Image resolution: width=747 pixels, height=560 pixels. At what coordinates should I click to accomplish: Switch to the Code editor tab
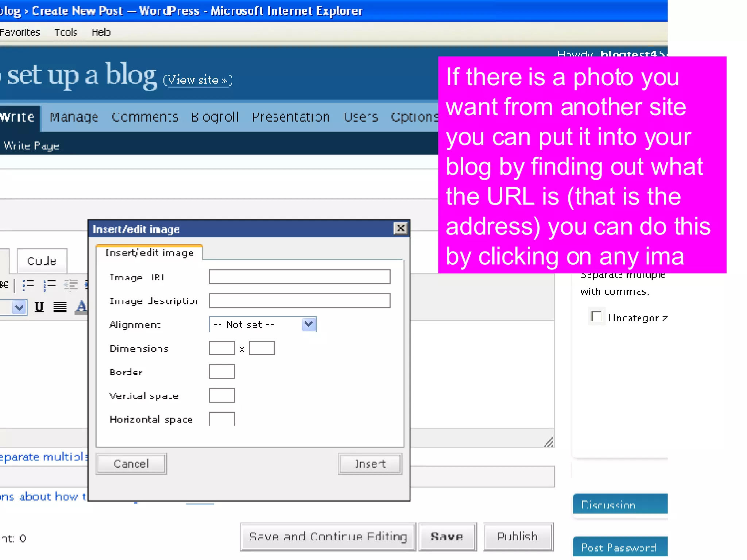[x=42, y=261]
